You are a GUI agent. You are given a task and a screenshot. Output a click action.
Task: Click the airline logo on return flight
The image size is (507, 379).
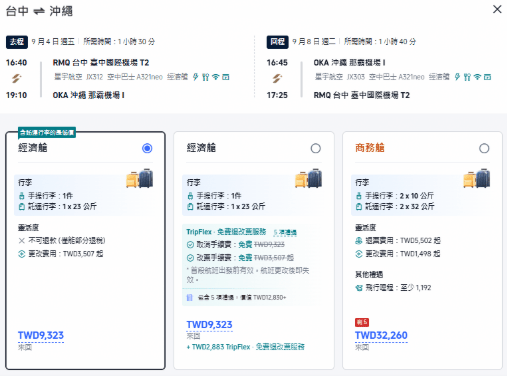coord(277,79)
